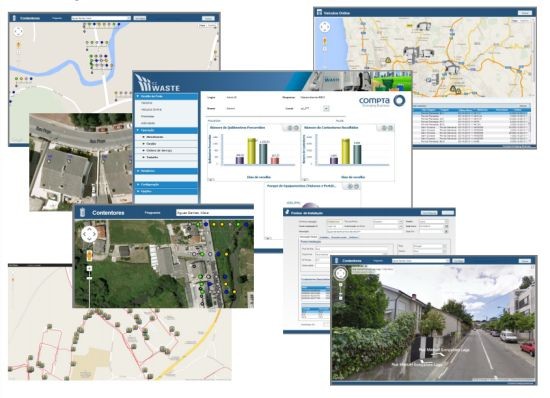Image resolution: width=550 pixels, height=398 pixels.
Task: Click the Street View pegman on the aerial Contentores map
Action: click(x=89, y=255)
